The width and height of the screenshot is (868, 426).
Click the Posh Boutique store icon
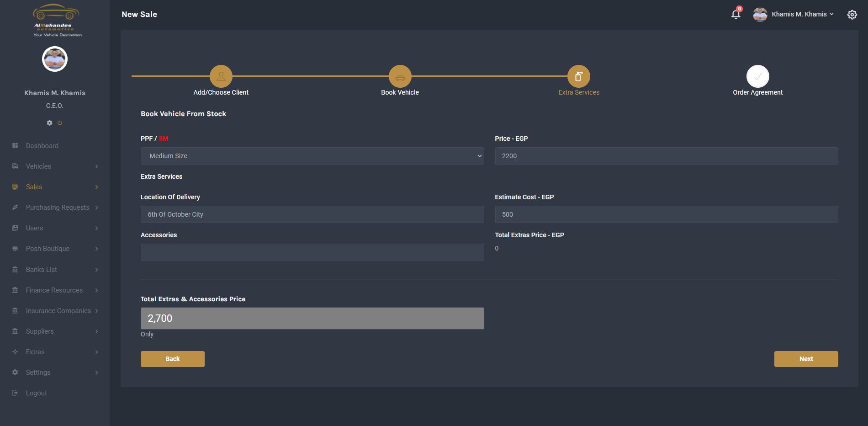[x=15, y=249]
